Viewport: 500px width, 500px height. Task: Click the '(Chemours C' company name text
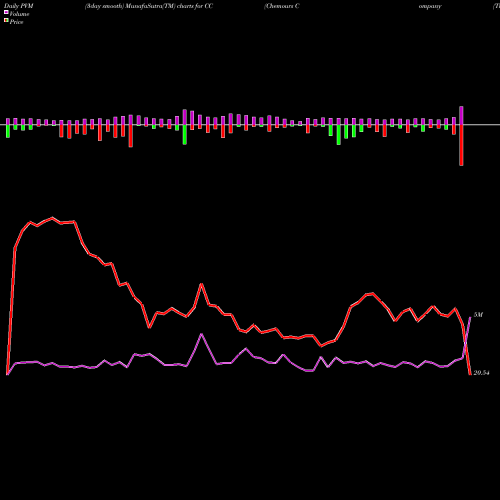(x=282, y=6)
